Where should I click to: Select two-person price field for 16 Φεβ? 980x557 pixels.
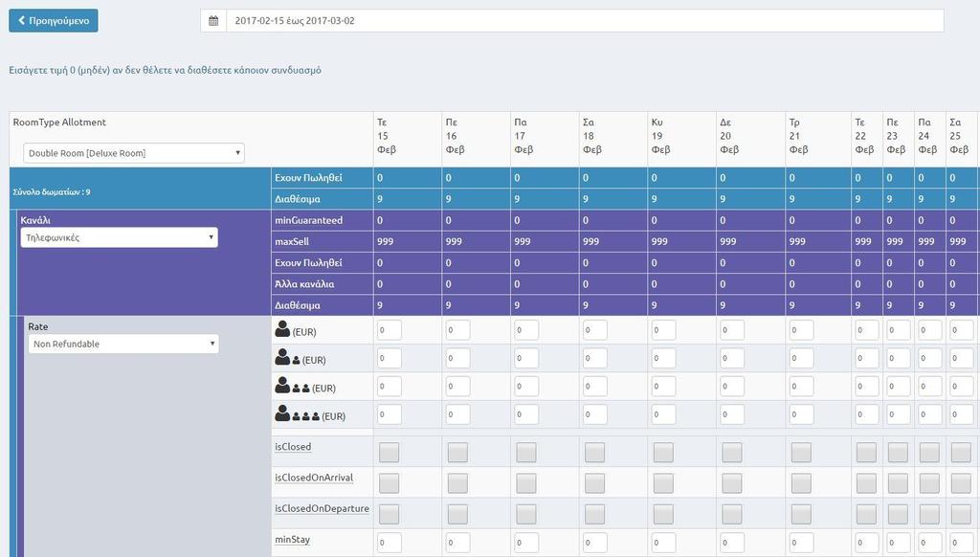457,358
